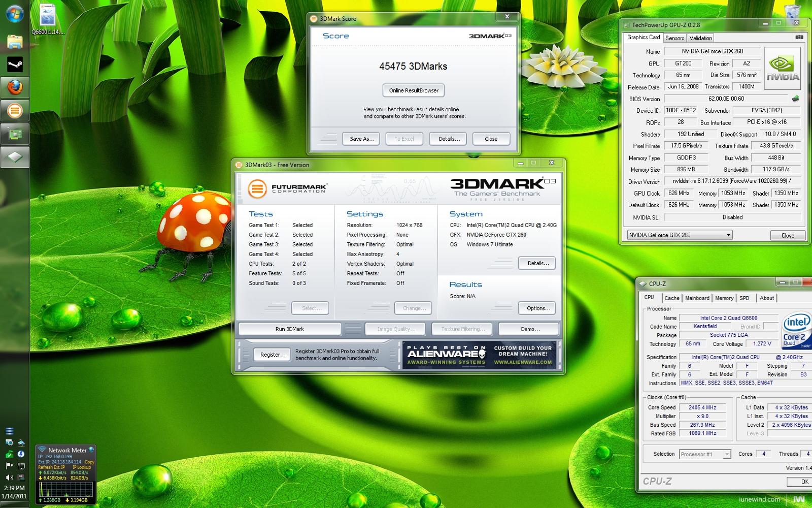Click Close in 3DMark Score window

click(x=491, y=139)
